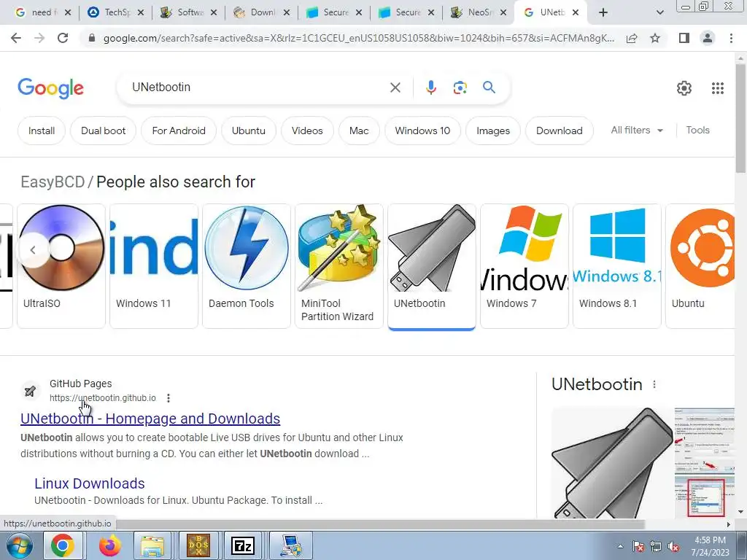Click the horizontal page scrollbar
747x560 pixels.
point(381,524)
